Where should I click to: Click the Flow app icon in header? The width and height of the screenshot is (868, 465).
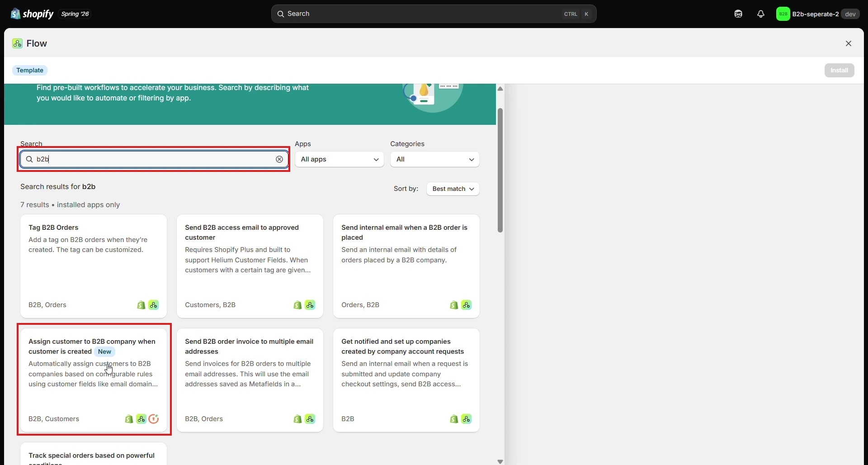18,43
